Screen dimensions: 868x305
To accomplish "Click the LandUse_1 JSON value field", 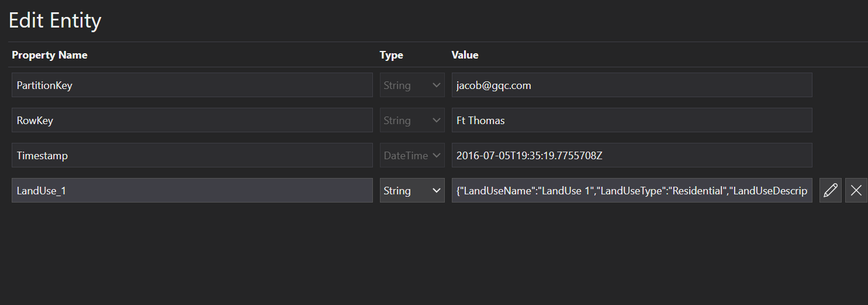I will click(x=632, y=190).
